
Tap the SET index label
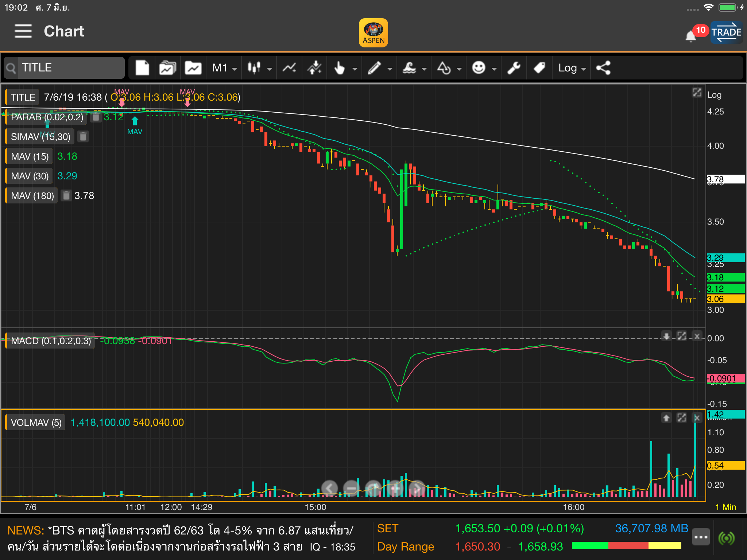(388, 529)
